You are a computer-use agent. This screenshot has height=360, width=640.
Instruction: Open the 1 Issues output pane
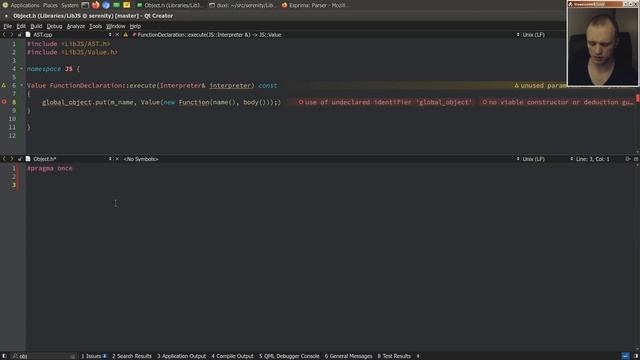93,356
